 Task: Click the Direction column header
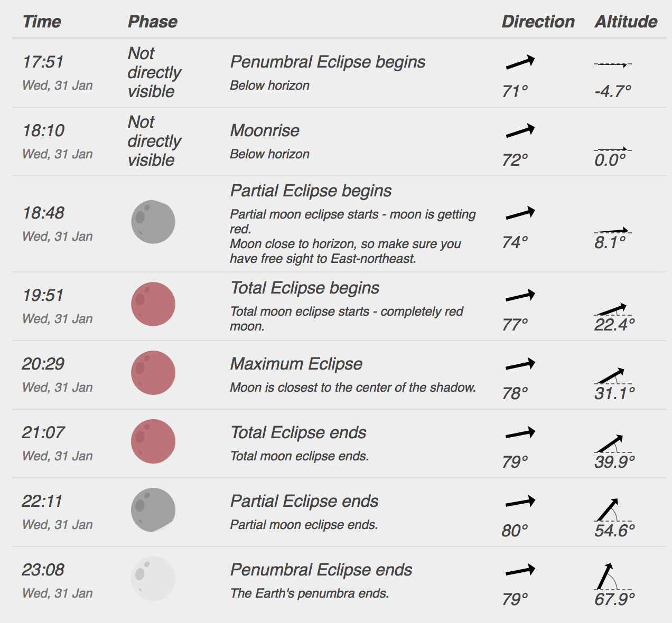point(538,22)
